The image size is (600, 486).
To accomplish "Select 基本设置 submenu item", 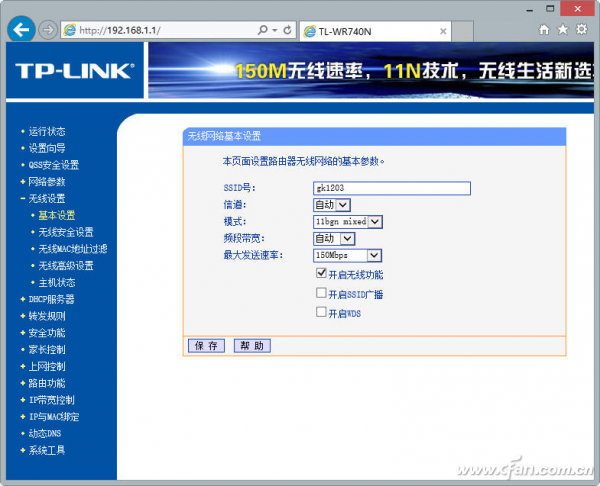I will coord(57,215).
